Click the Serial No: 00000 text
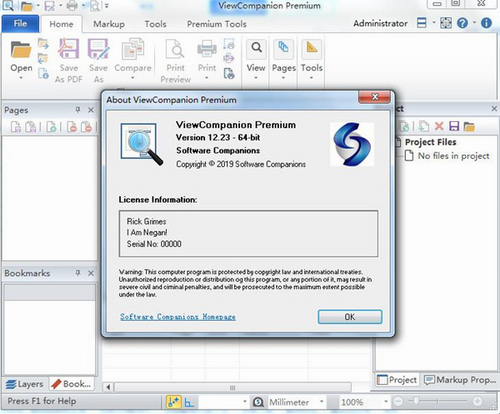 pos(154,244)
